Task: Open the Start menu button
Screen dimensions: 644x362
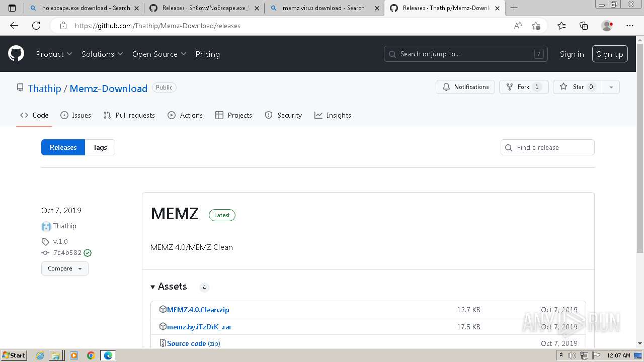Action: (14, 355)
